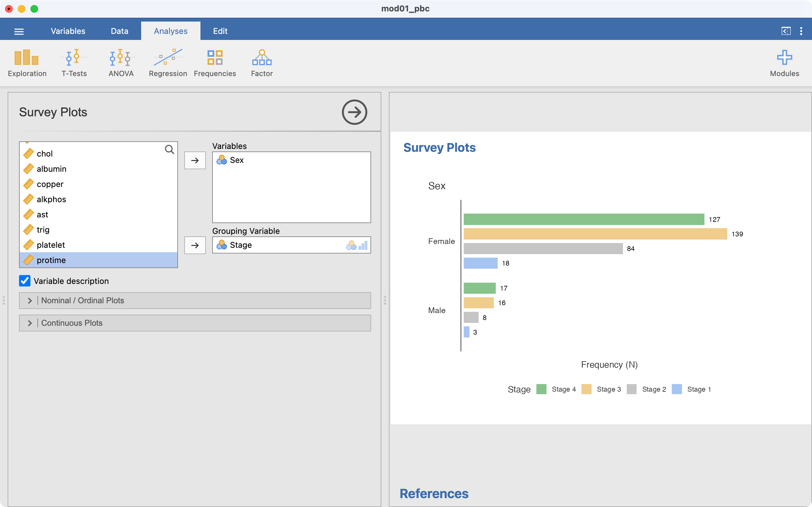Switch to the Variables tab
The width and height of the screenshot is (812, 507).
(x=68, y=31)
